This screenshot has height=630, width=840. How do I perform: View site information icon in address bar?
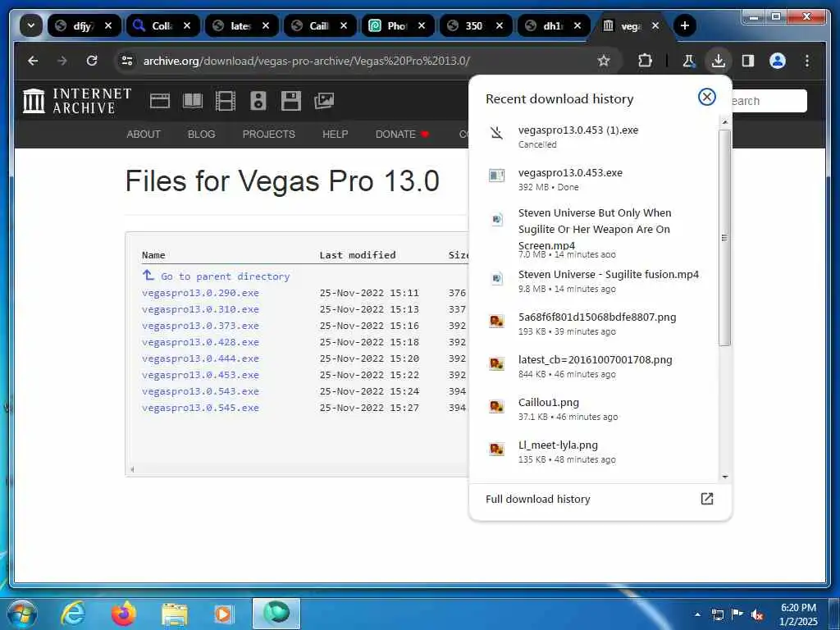pyautogui.click(x=127, y=61)
